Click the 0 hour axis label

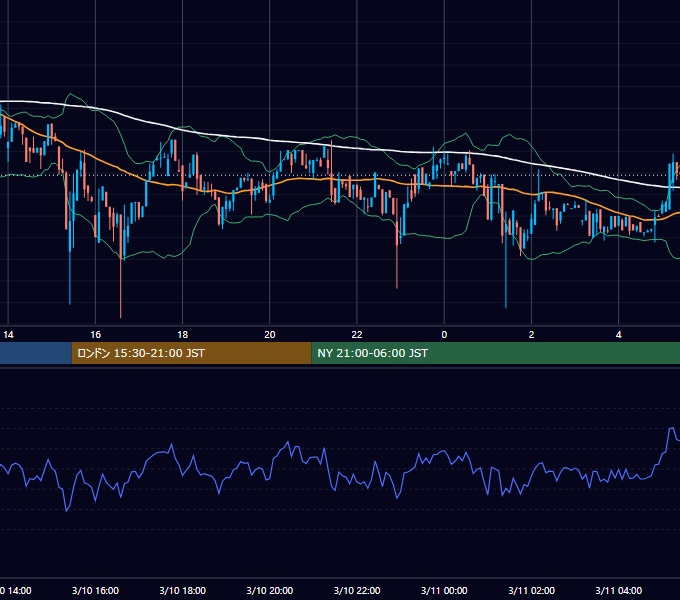444,335
